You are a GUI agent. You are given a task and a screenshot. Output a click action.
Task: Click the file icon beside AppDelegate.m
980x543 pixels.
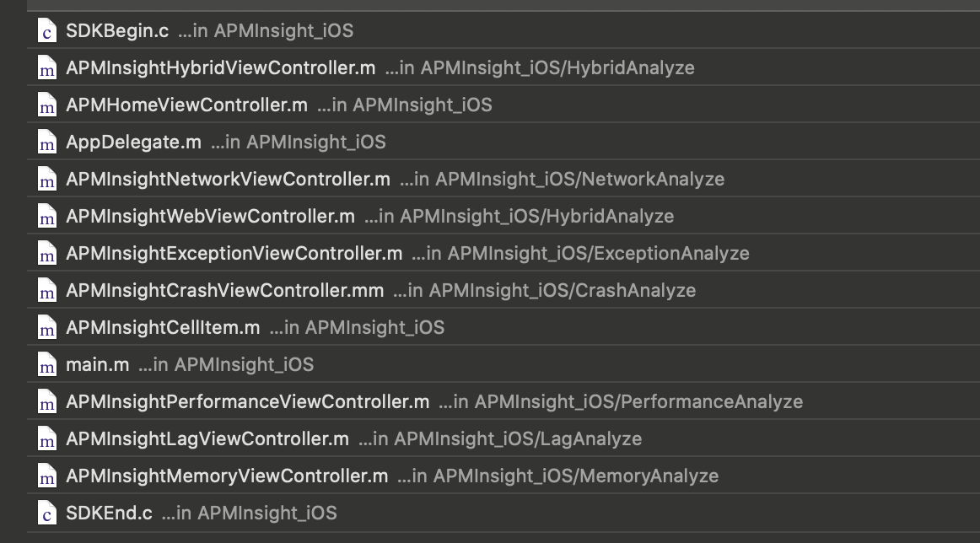click(x=47, y=142)
